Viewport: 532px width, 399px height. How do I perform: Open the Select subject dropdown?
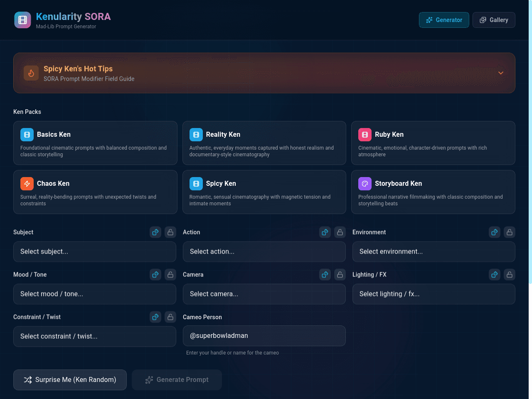95,252
